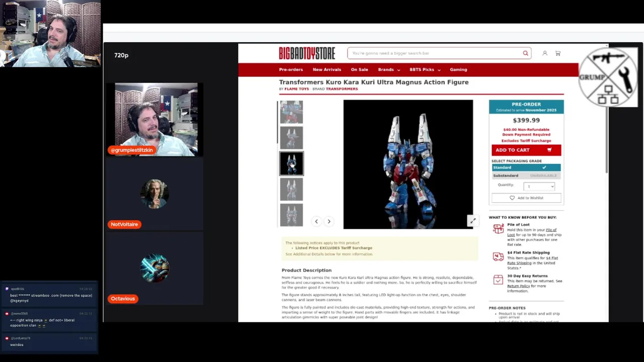Open the $4 Flat Rate Shipping link
Screen dimensions: 644x362
pos(532,260)
